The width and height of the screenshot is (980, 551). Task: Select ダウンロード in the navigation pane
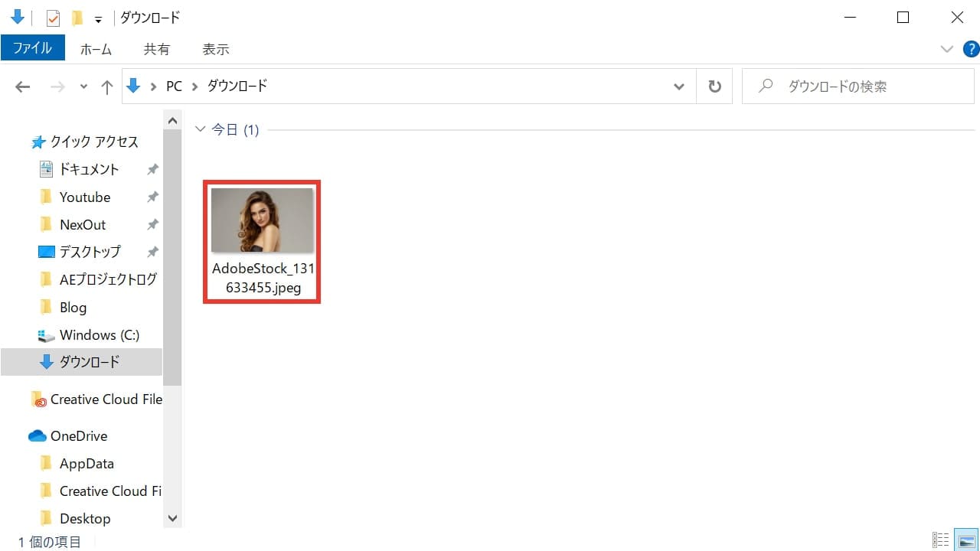click(81, 362)
